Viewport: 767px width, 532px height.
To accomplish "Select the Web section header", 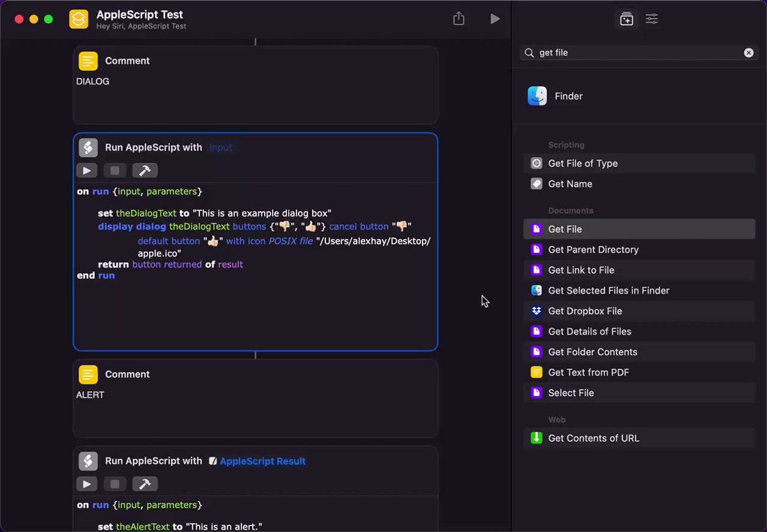I will point(557,420).
